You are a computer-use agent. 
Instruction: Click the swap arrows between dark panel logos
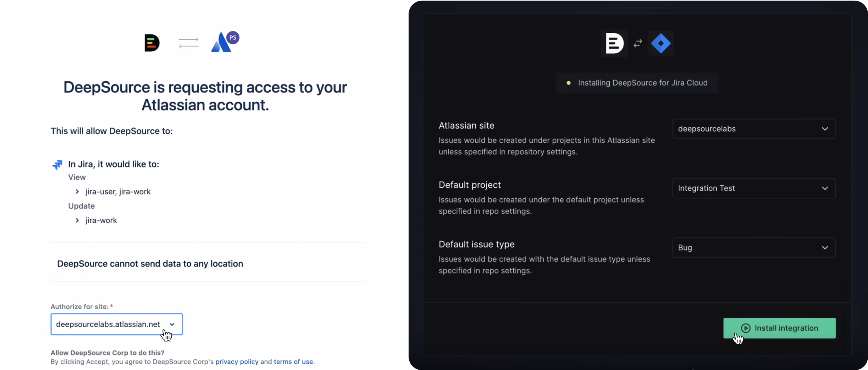pyautogui.click(x=638, y=43)
